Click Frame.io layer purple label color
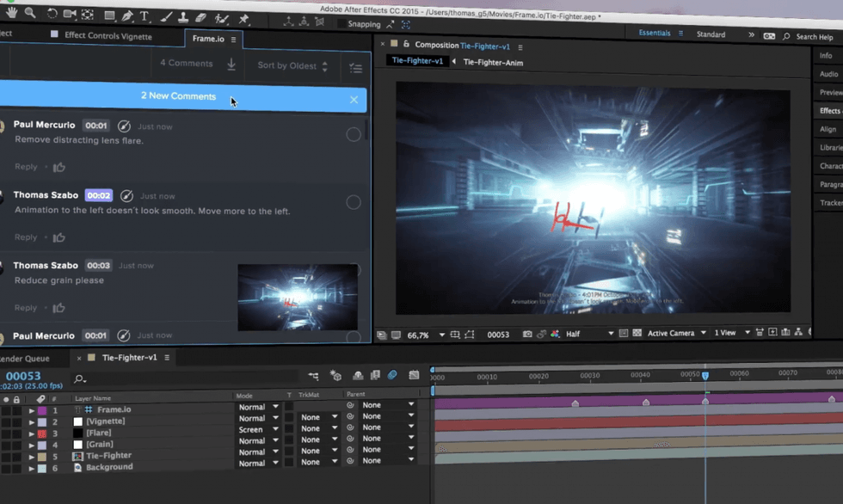Viewport: 843px width, 504px height. pyautogui.click(x=42, y=410)
